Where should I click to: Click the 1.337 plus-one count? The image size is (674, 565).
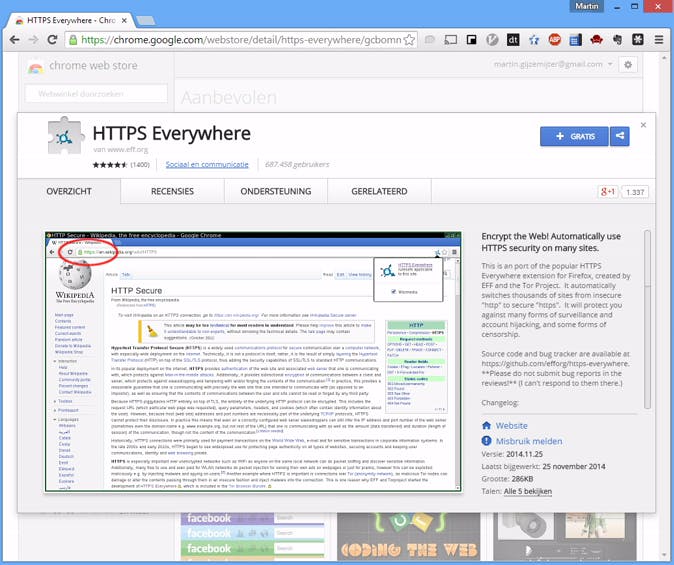[x=635, y=192]
